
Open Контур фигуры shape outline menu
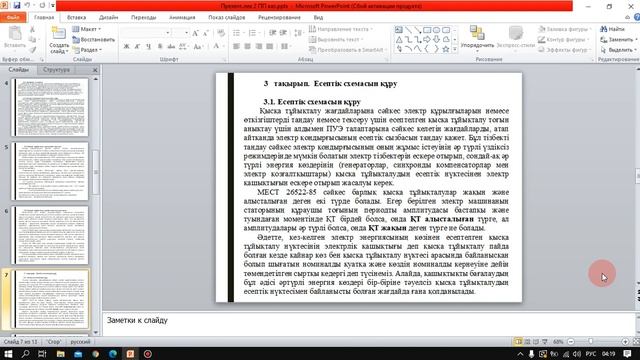click(564, 40)
